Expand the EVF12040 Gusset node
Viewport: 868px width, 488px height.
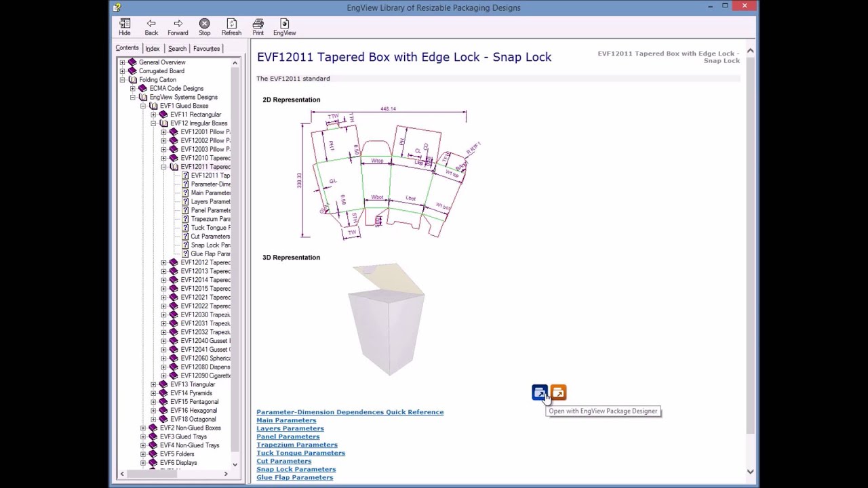point(163,341)
